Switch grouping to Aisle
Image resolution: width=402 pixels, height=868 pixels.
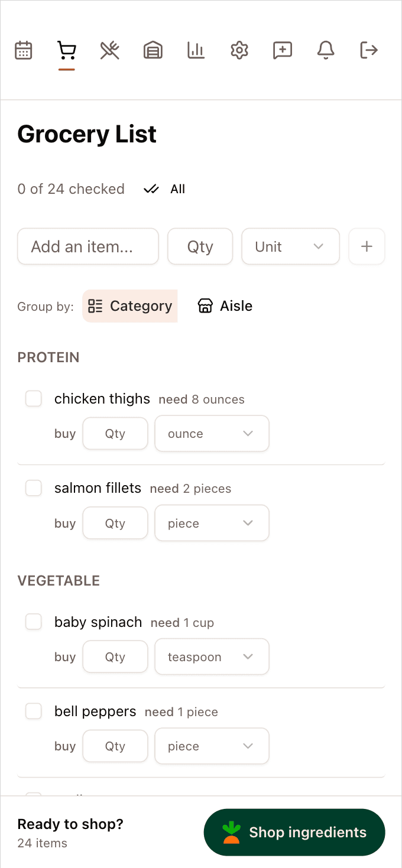225,306
